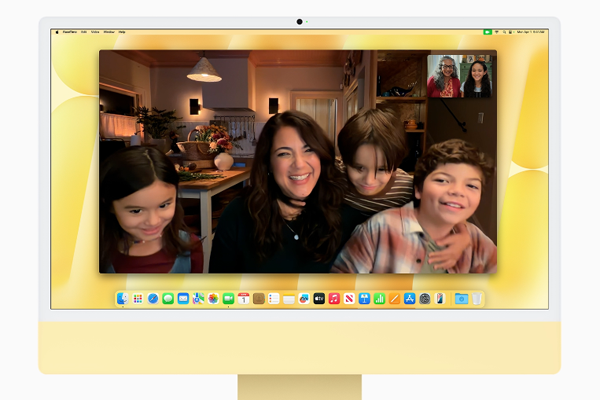The image size is (600, 400).
Task: Open the Window menu
Action: click(x=107, y=32)
